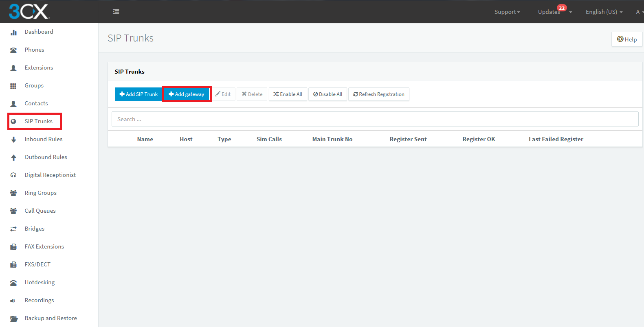Click the Dashboard bar chart icon
Viewport: 644px width, 327px height.
[13, 32]
